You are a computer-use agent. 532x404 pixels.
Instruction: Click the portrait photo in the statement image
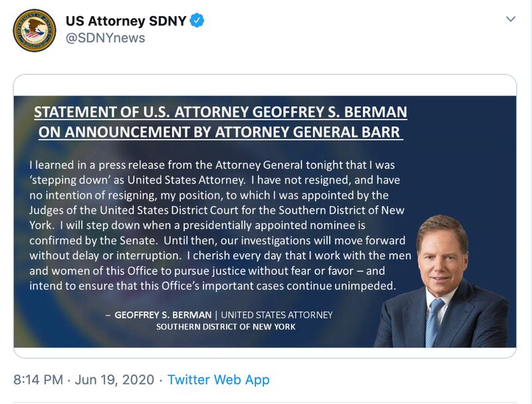click(442, 279)
